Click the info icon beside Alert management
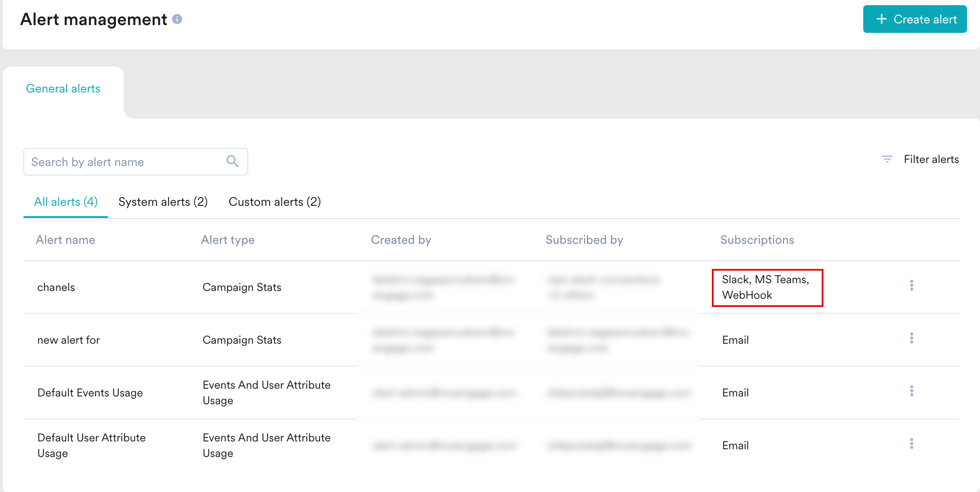The width and height of the screenshot is (980, 492). point(177,19)
